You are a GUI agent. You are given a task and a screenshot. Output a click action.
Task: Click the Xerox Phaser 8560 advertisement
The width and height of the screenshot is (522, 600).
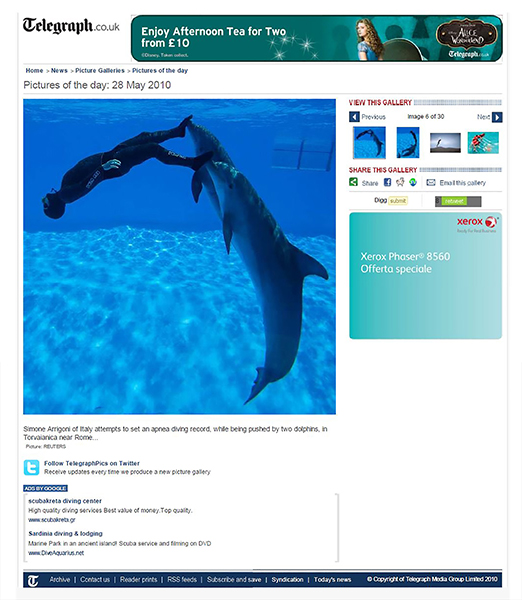click(425, 276)
